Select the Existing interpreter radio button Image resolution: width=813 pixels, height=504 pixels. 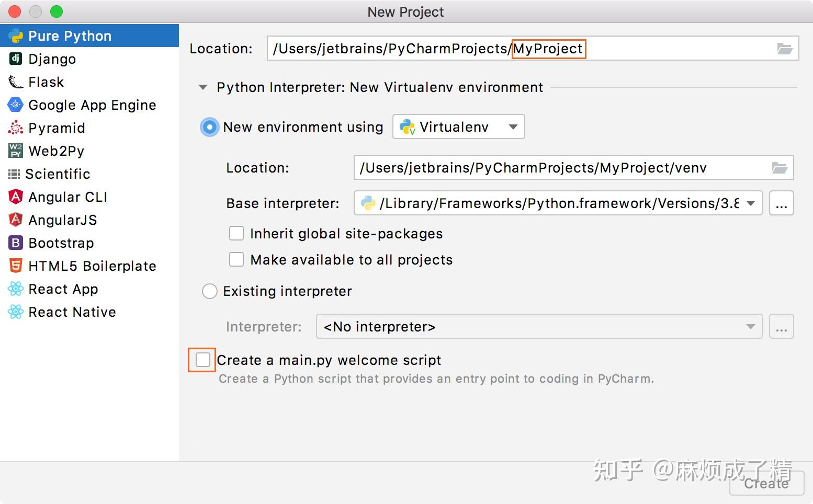coord(209,291)
